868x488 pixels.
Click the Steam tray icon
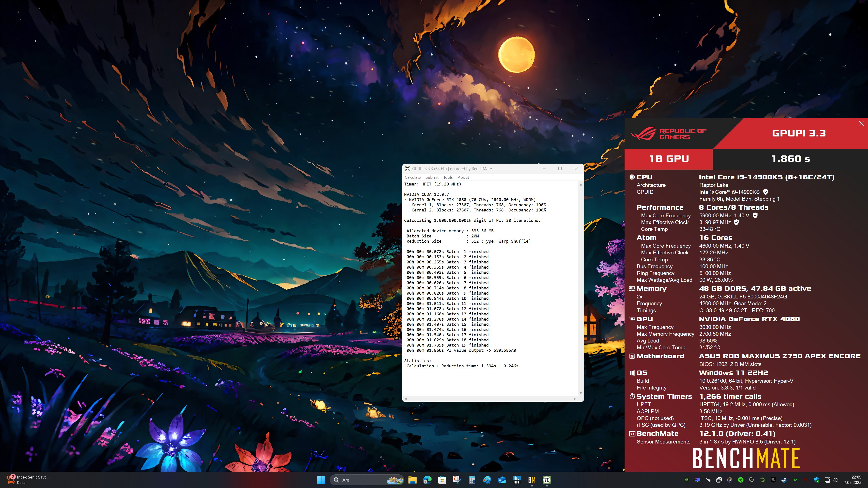coord(784,480)
